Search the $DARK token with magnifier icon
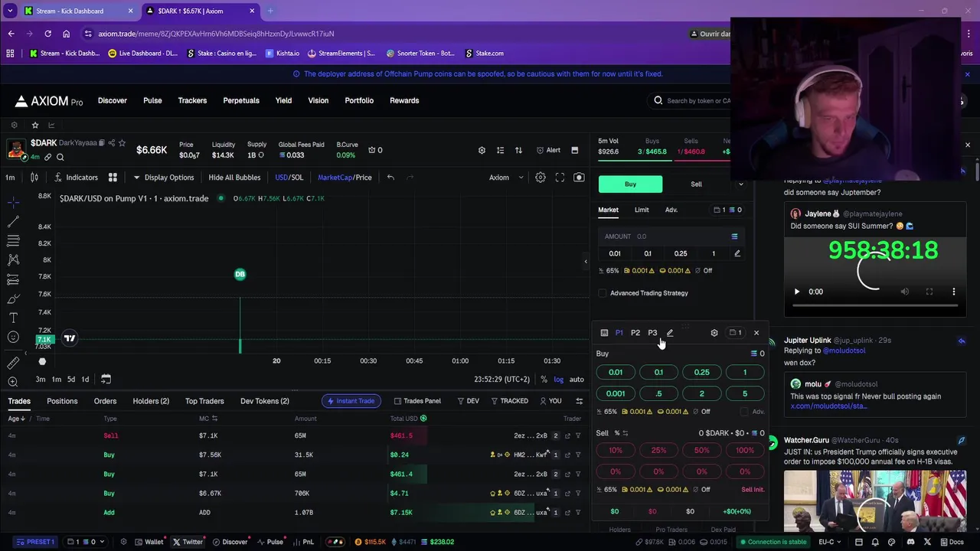980x551 pixels. pyautogui.click(x=60, y=157)
